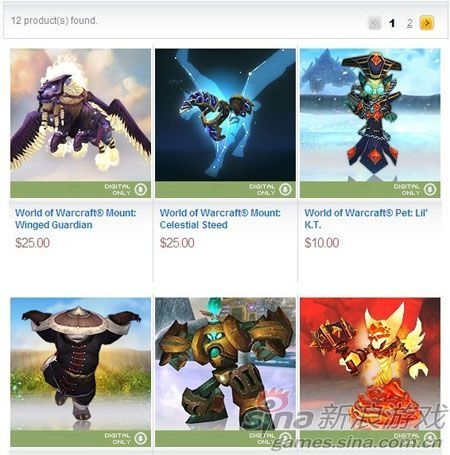Click the greyed previous page arrow
Screen dimensions: 450x455
(375, 23)
